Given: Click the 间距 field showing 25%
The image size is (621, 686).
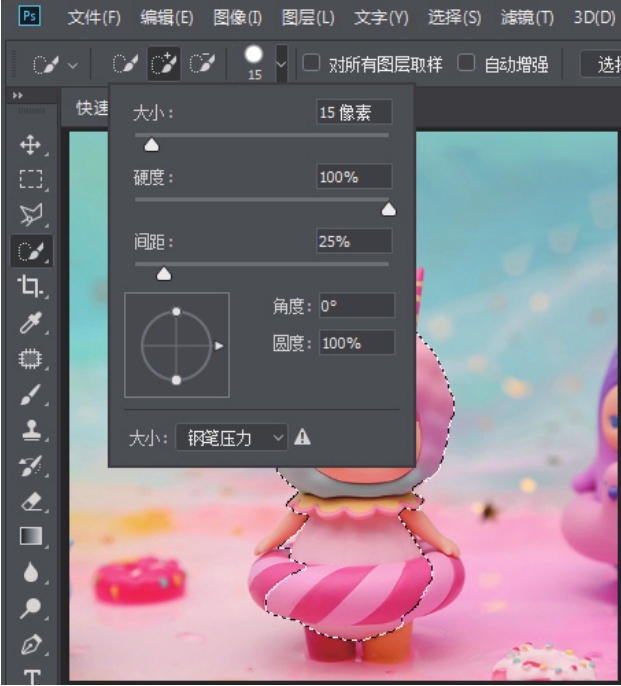Looking at the screenshot, I should click(354, 241).
